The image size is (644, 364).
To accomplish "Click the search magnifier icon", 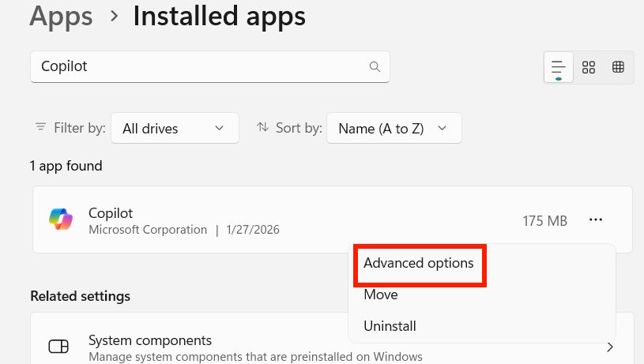I will pos(375,66).
